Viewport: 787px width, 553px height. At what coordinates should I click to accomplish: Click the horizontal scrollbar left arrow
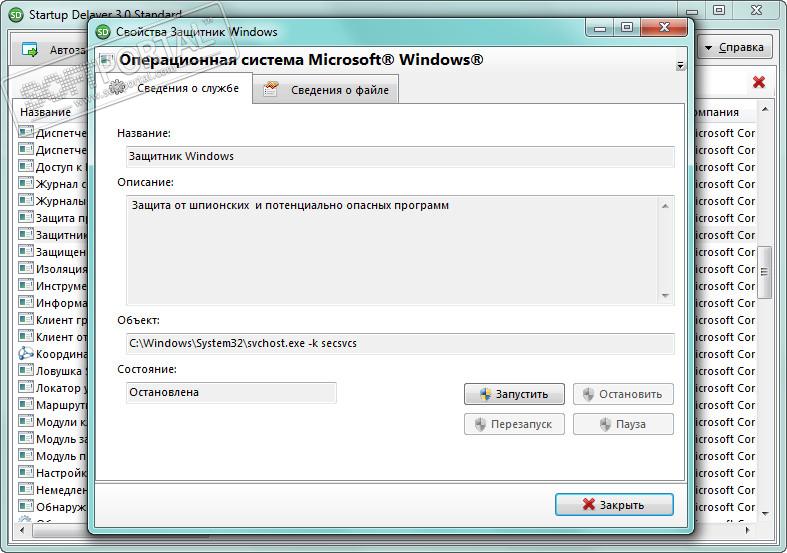22,530
